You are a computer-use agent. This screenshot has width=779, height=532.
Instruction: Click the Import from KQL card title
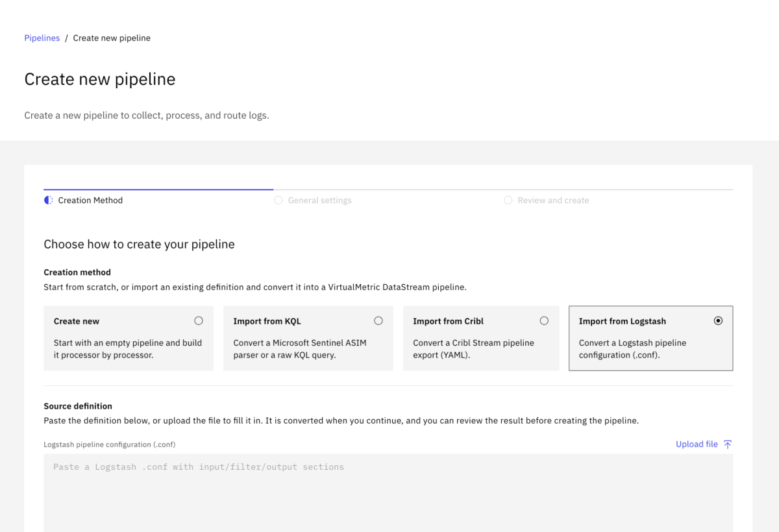267,321
